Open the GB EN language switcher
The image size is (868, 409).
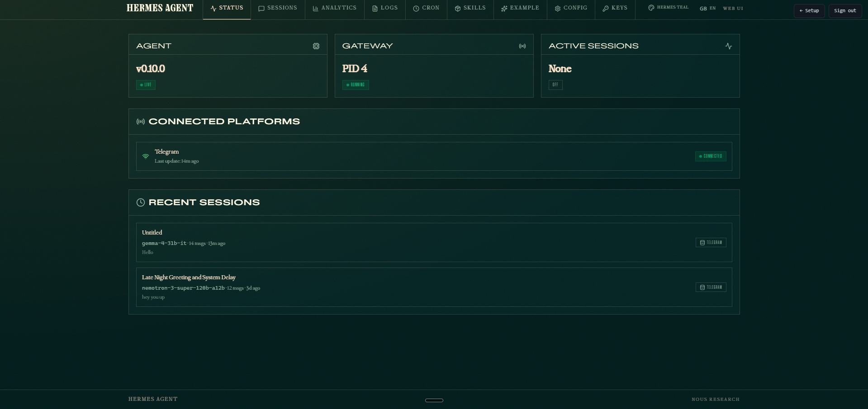pos(707,8)
